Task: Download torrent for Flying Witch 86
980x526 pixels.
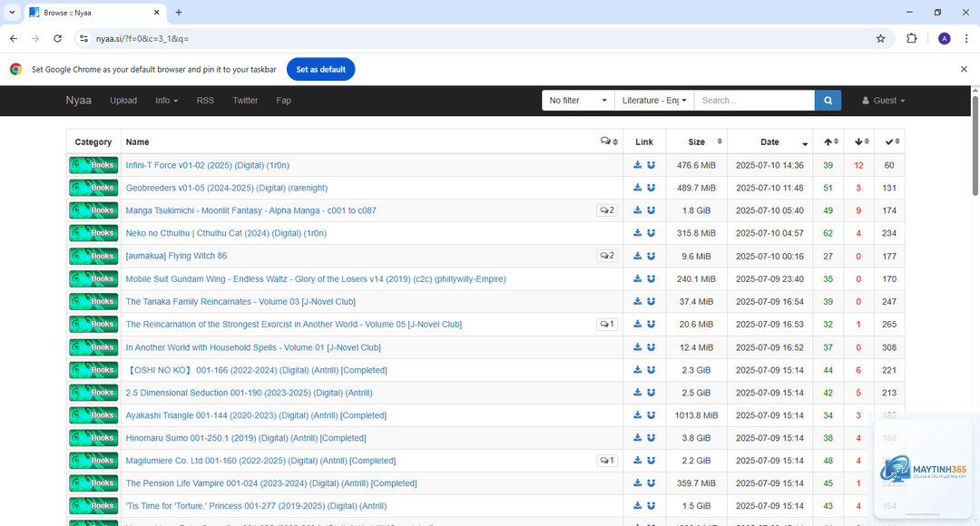Action: 638,256
